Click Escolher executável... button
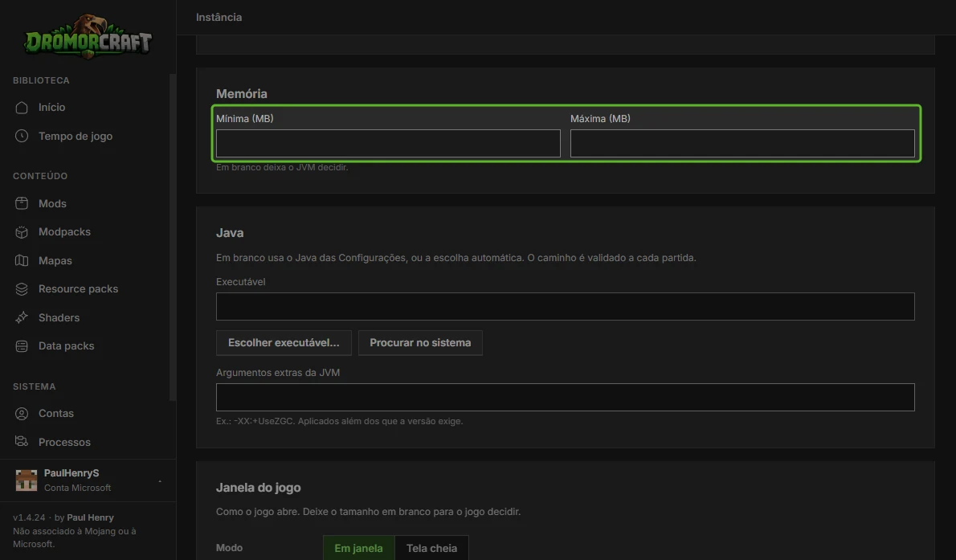The image size is (956, 560). (x=284, y=343)
